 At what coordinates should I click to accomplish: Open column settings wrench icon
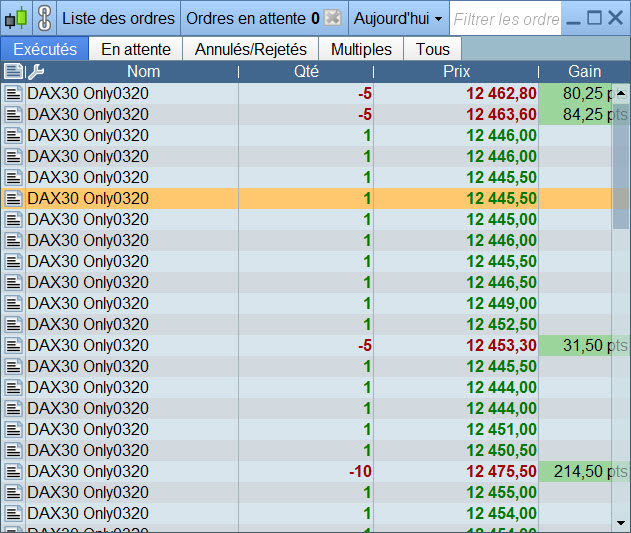pos(36,72)
